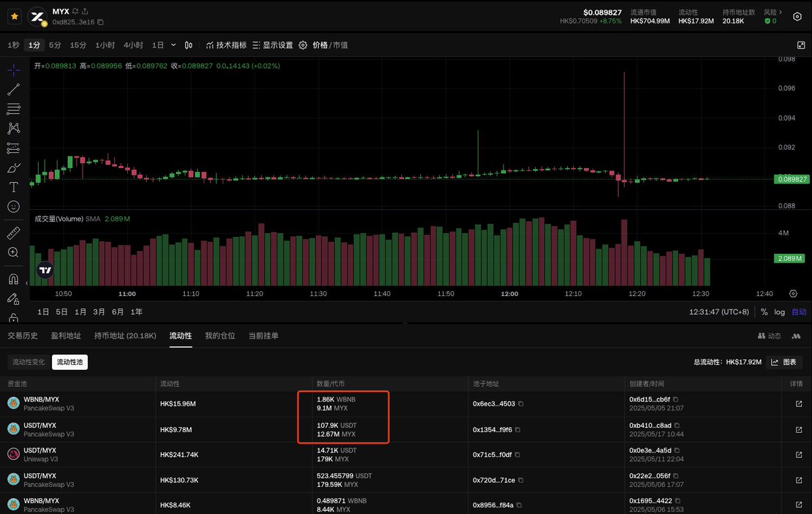Toggle the magnet snap mode
Image resolution: width=812 pixels, height=514 pixels.
coord(14,278)
